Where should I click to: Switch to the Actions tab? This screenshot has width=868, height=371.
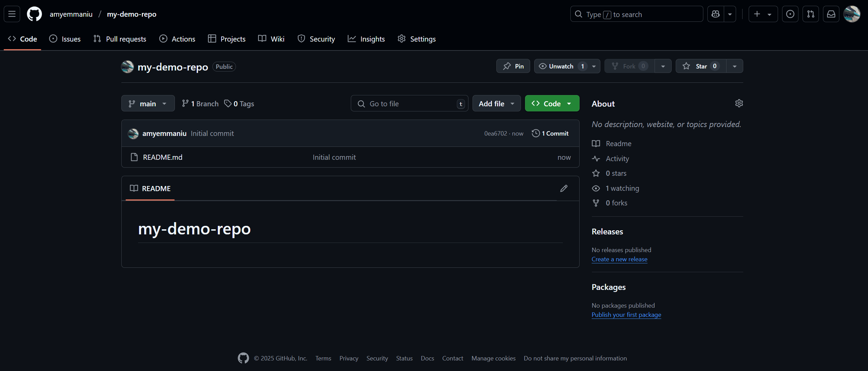point(177,39)
